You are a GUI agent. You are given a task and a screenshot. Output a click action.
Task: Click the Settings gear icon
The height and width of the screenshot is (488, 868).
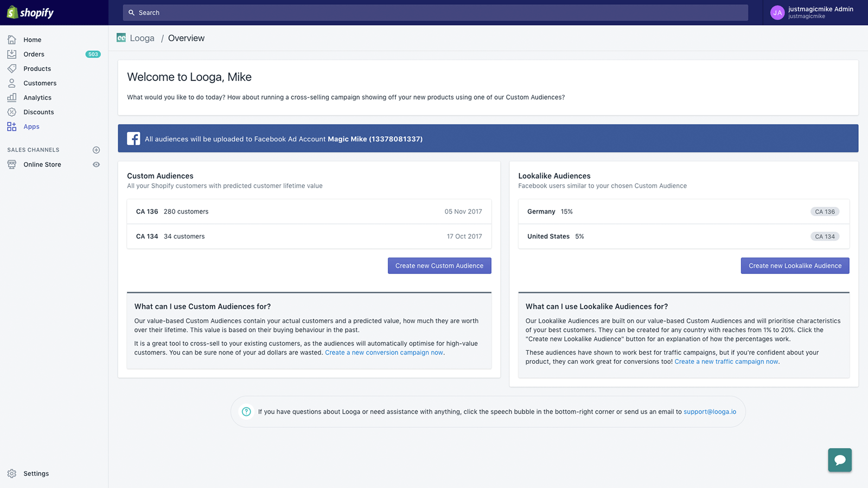[x=12, y=473]
